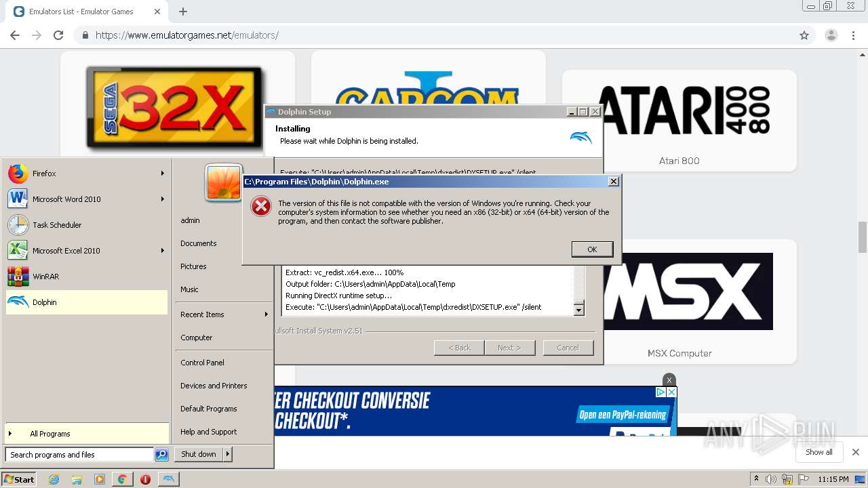Close the banner ad with the X button
868x488 pixels.
pos(669,380)
